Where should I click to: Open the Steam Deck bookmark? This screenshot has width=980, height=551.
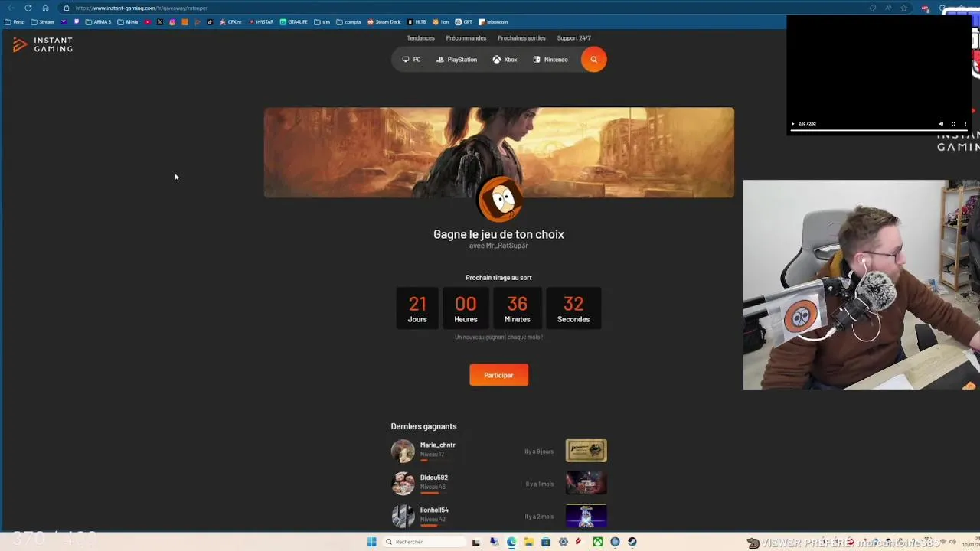pyautogui.click(x=384, y=22)
